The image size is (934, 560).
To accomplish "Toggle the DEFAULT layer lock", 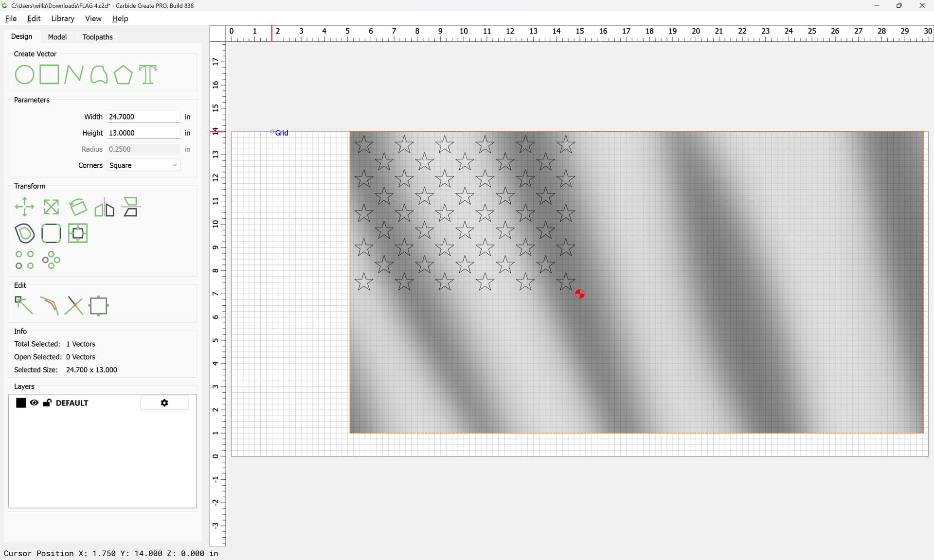I will 47,403.
